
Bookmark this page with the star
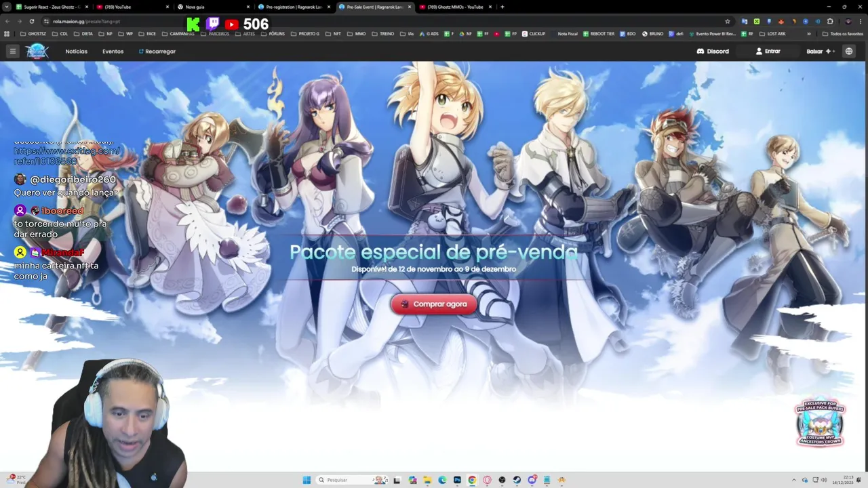(728, 21)
